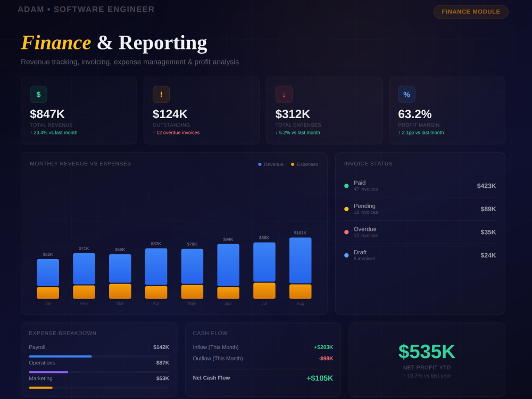Click the Jan blue revenue bar
Image resolution: width=532 pixels, height=399 pixels.
(48, 272)
